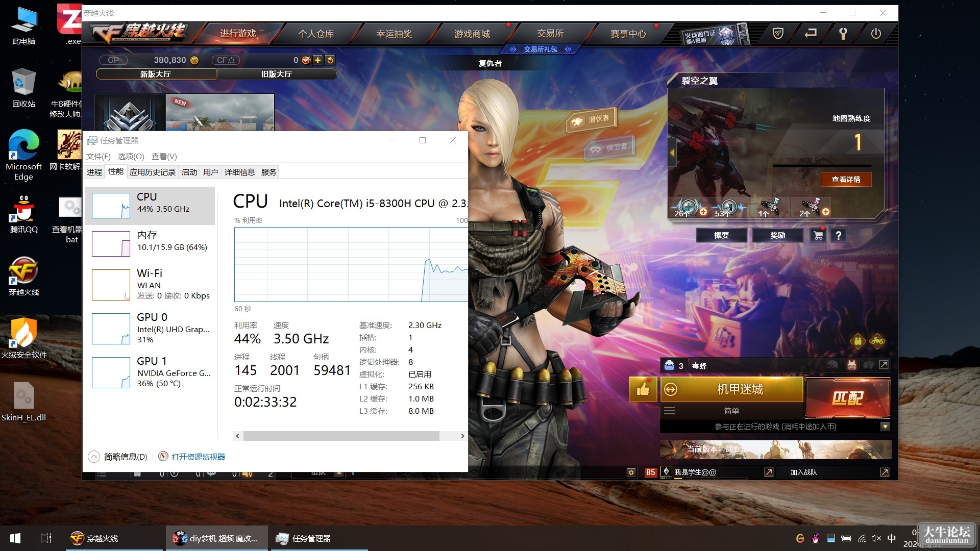Switch to the 新版大厅 lobby
The width and height of the screenshot is (980, 551).
(x=156, y=74)
